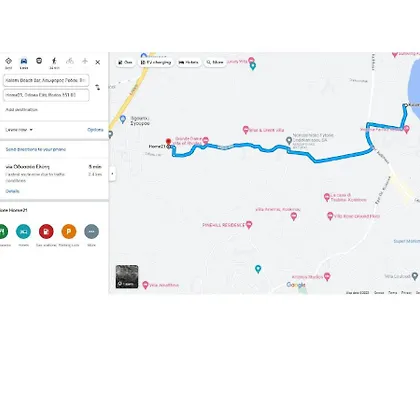This screenshot has width=420, height=420.
Task: Select the walking travel mode icon
Action: pos(54,61)
